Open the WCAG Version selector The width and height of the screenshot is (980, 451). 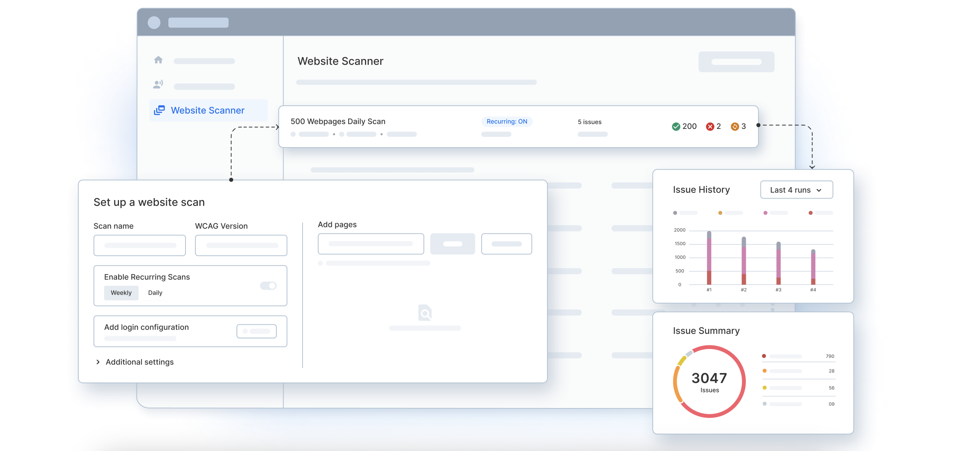pyautogui.click(x=241, y=245)
